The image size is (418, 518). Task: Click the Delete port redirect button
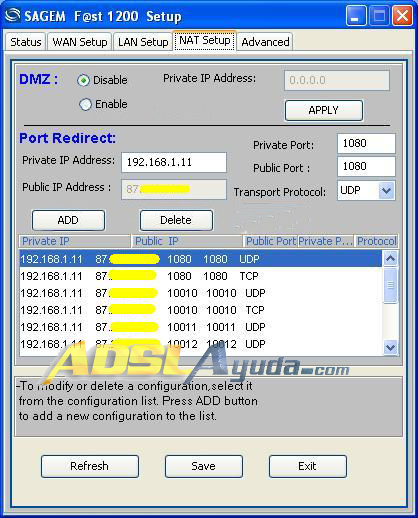pos(176,220)
